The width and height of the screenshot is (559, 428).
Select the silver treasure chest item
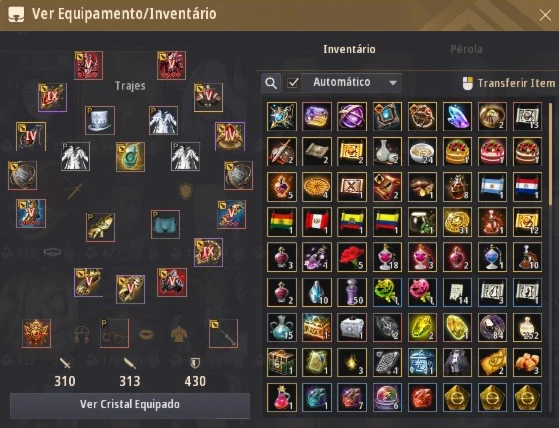pos(352,327)
